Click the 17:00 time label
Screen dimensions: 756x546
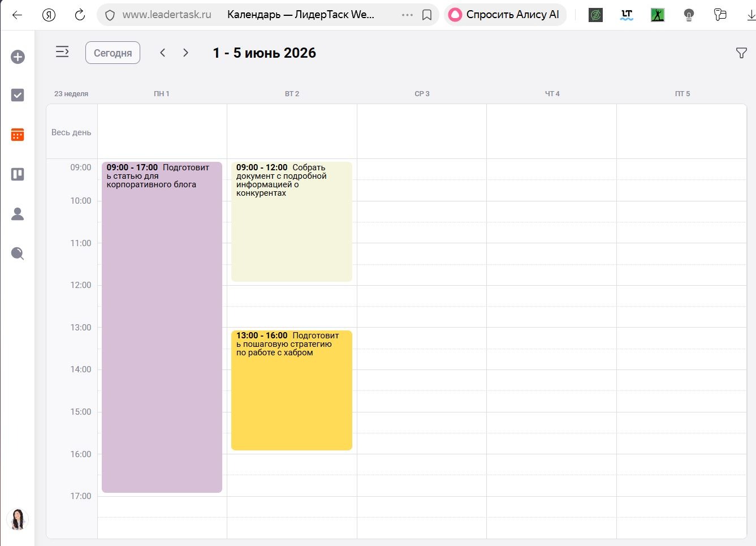pyautogui.click(x=80, y=496)
